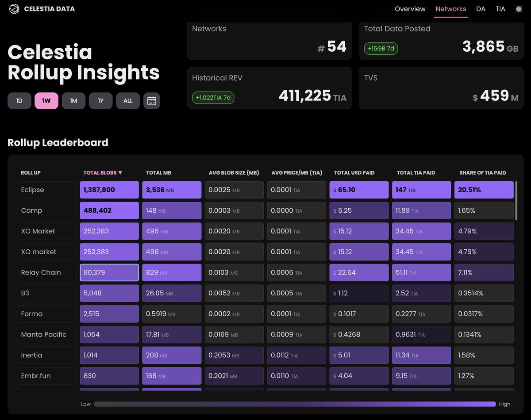531x420 pixels.
Task: Open the Manta Pacific rollup
Action: click(47, 335)
